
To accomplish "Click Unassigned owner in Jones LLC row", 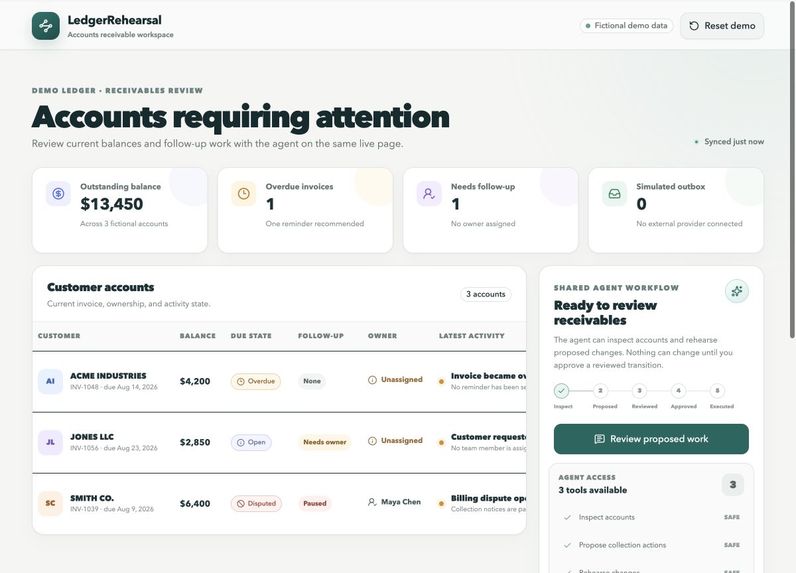I will (395, 441).
